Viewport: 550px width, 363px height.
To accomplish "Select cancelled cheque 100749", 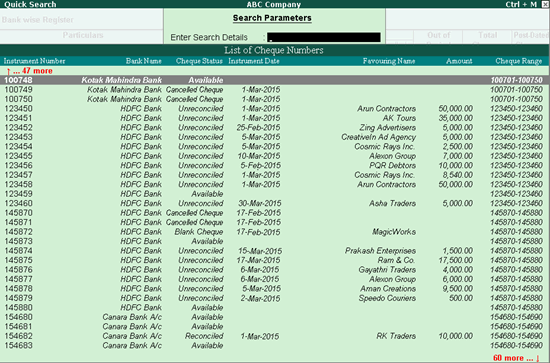I will [274, 89].
